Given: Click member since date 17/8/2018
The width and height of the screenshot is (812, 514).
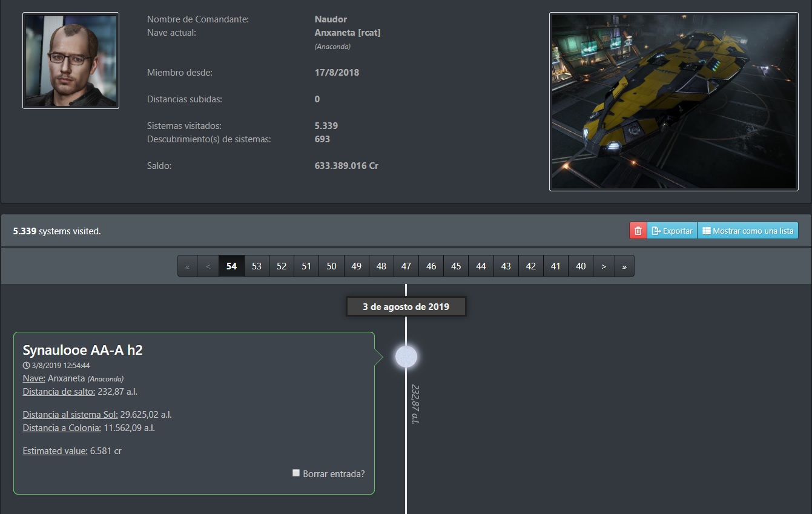Looking at the screenshot, I should (337, 73).
